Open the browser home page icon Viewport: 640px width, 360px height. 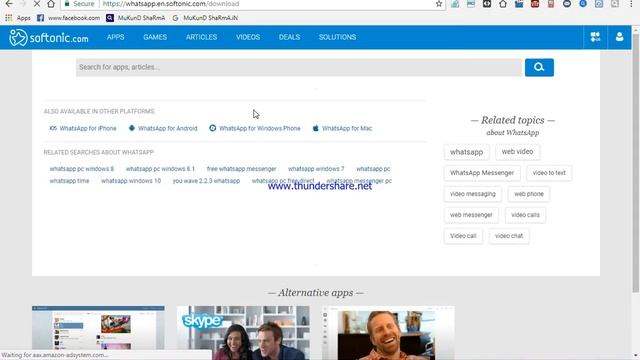click(x=51, y=4)
